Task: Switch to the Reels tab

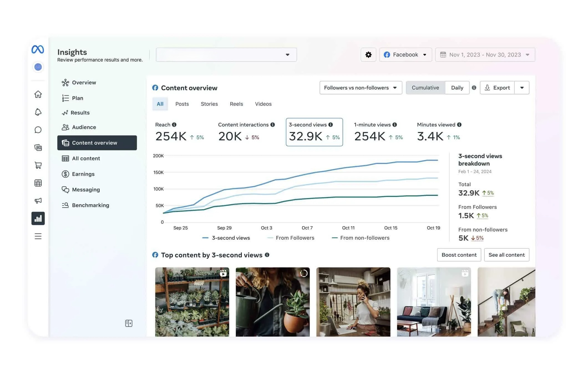Action: pos(236,104)
